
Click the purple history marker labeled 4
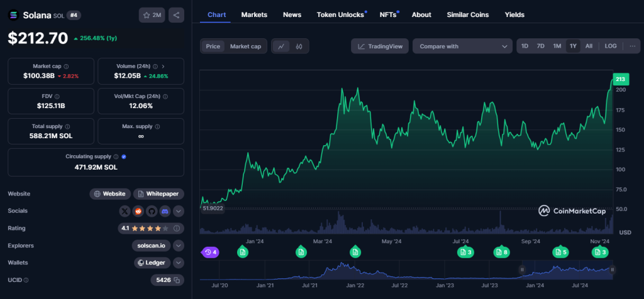pyautogui.click(x=210, y=252)
